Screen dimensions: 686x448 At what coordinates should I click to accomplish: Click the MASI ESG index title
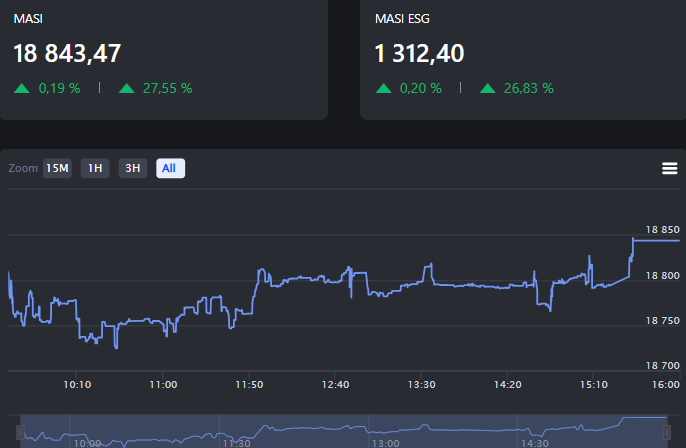click(x=401, y=19)
